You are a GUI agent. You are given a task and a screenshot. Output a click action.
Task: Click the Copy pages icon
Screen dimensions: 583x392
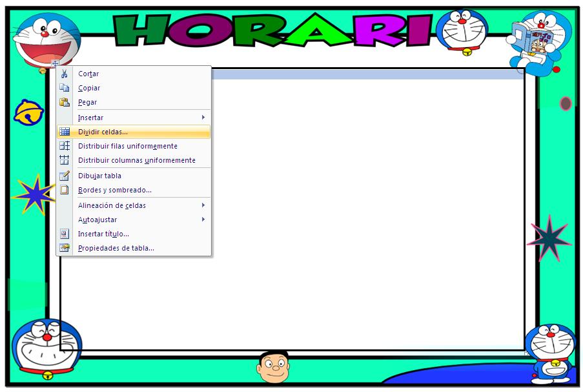coord(65,88)
